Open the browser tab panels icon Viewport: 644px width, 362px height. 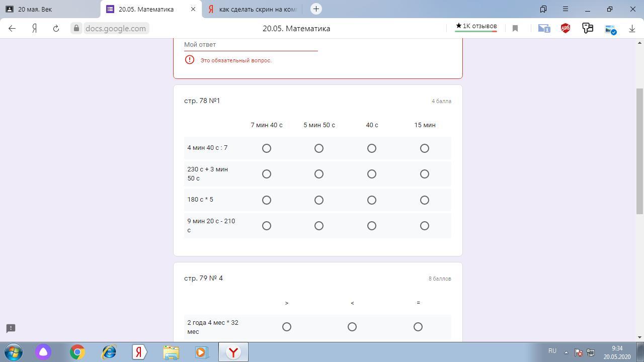(543, 9)
